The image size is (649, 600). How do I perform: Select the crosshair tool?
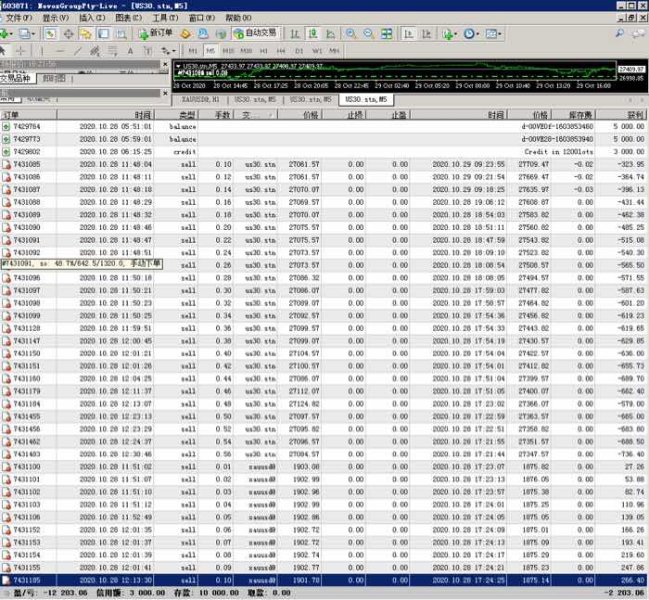(x=20, y=50)
